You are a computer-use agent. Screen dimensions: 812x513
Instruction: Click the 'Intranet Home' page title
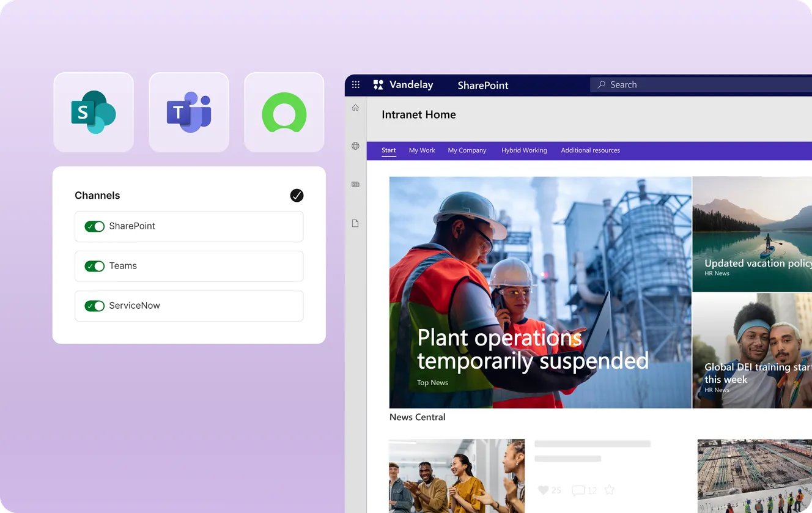tap(419, 115)
